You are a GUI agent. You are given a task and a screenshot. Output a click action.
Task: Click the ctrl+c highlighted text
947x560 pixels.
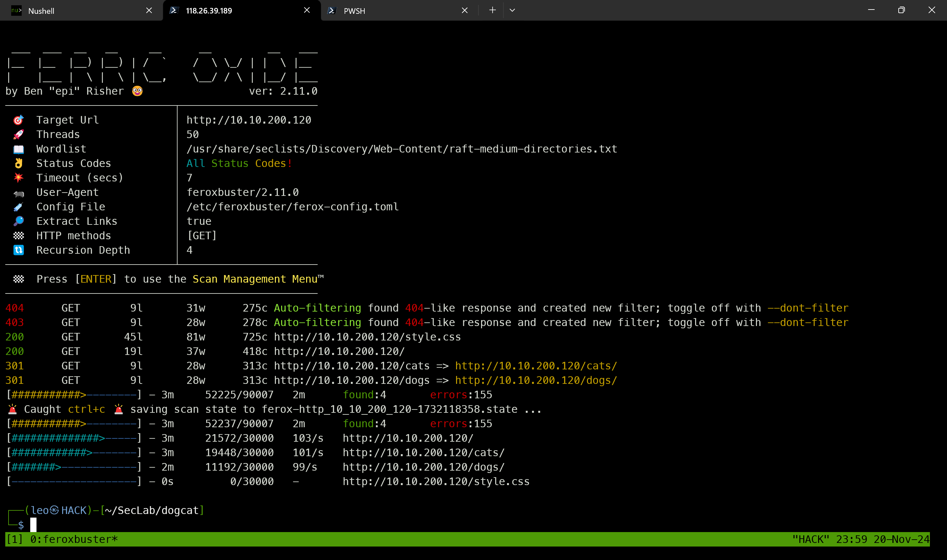pyautogui.click(x=86, y=409)
